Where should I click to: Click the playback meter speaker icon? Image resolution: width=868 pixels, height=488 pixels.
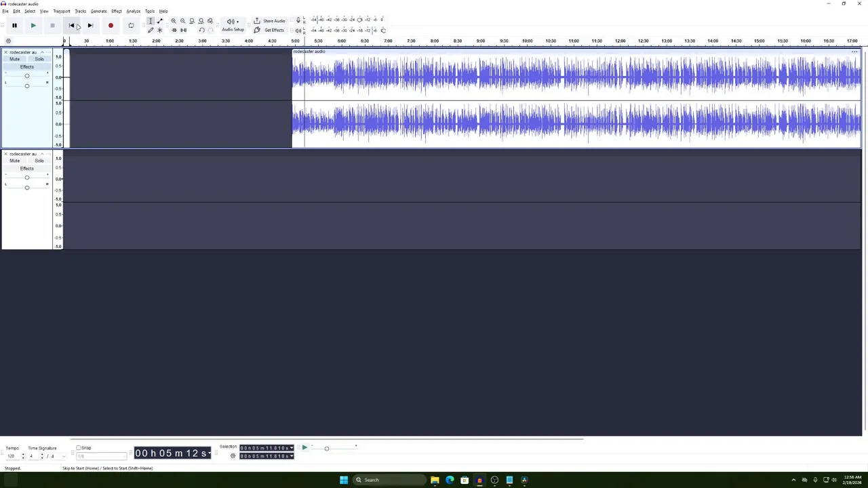(298, 30)
